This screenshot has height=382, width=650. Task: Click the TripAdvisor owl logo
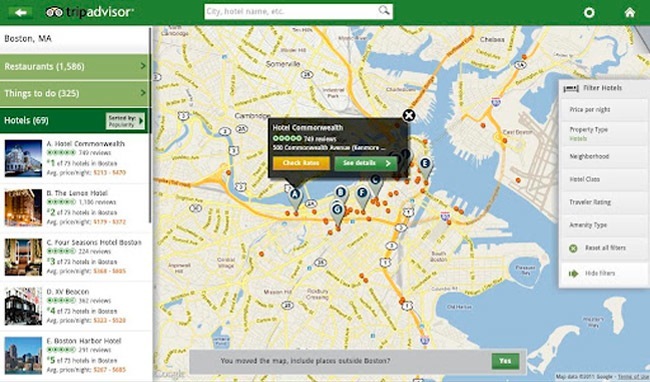54,12
